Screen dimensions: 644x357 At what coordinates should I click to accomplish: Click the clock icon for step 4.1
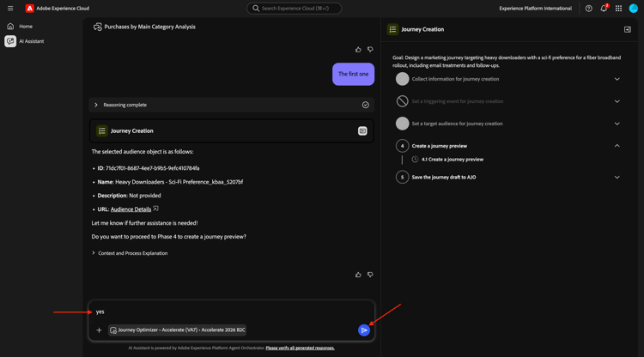pyautogui.click(x=415, y=160)
